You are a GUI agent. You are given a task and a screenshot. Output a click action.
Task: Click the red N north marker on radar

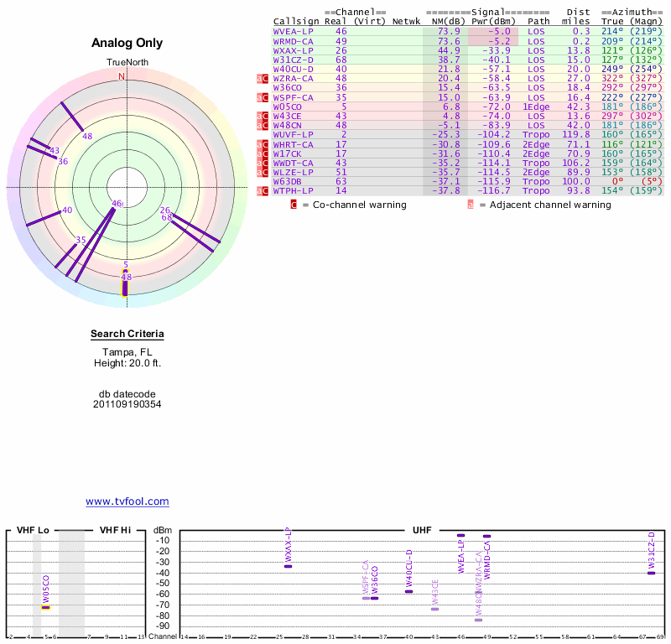coord(122,76)
